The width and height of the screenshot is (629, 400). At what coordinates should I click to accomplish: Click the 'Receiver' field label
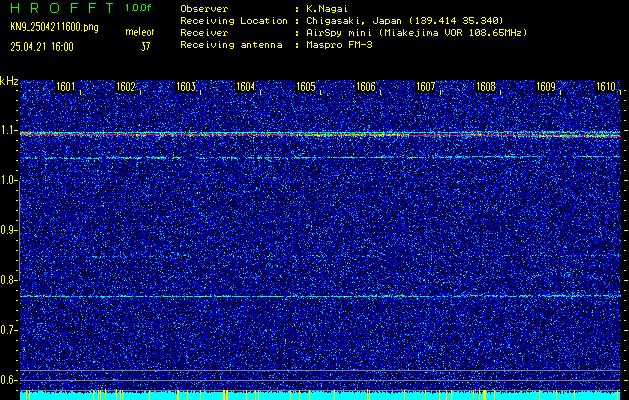coord(204,32)
